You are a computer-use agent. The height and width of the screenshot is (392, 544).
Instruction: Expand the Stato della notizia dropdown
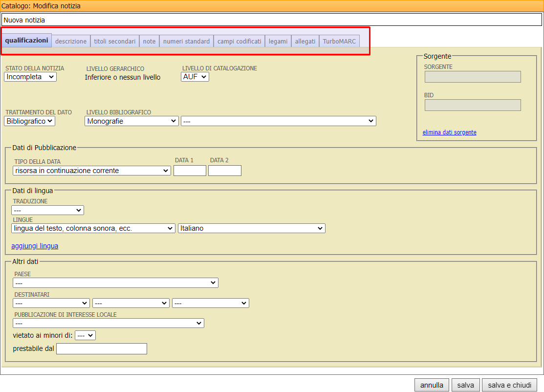30,77
